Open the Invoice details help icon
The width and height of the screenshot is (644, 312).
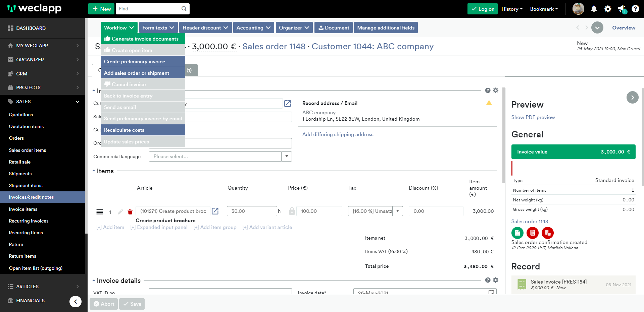pos(488,280)
